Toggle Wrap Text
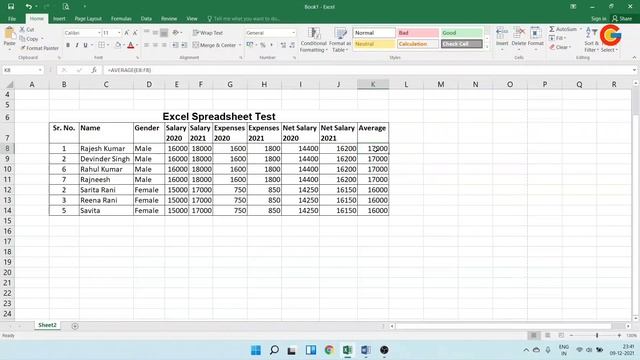 [208, 33]
